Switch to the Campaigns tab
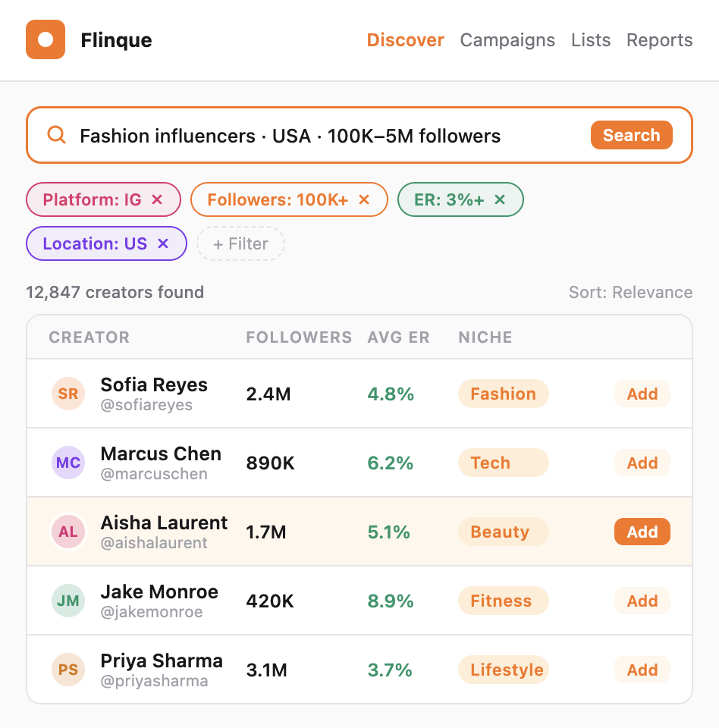Screen dimensions: 719x728 pyautogui.click(x=507, y=39)
